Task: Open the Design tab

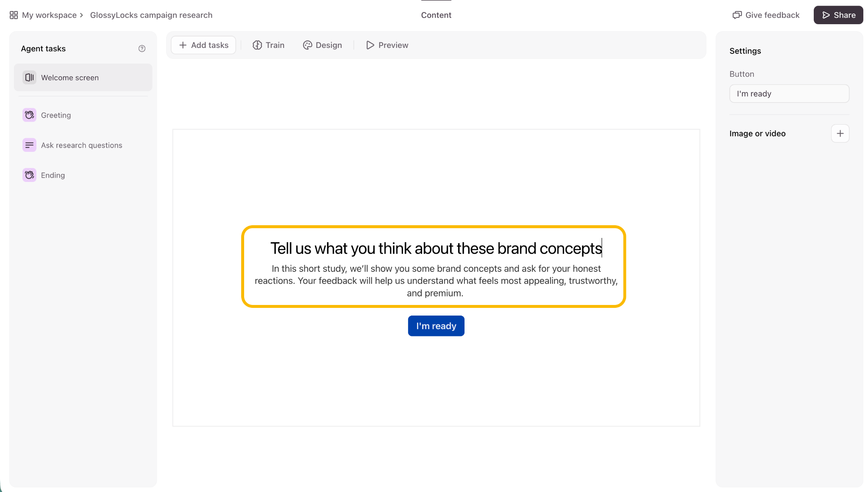Action: pyautogui.click(x=323, y=45)
